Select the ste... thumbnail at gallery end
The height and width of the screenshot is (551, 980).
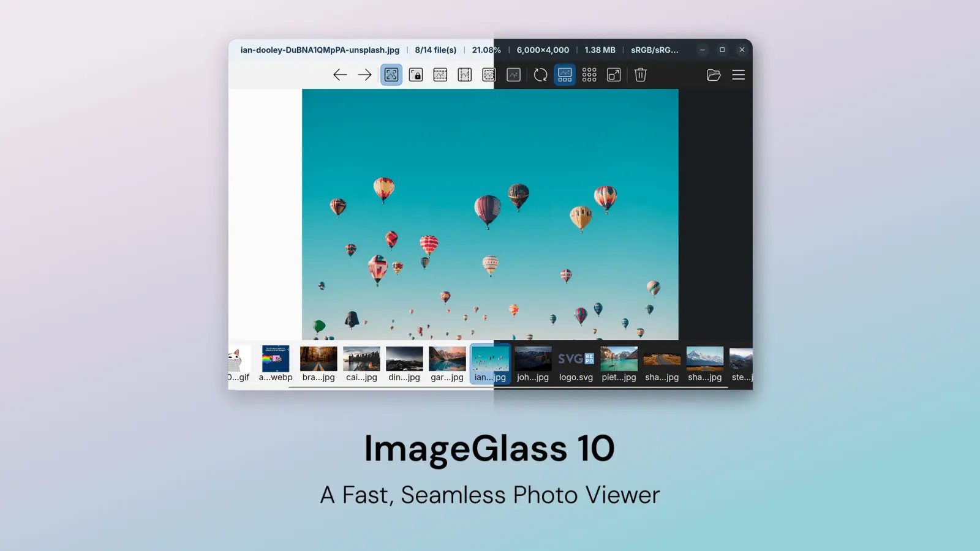coord(741,364)
